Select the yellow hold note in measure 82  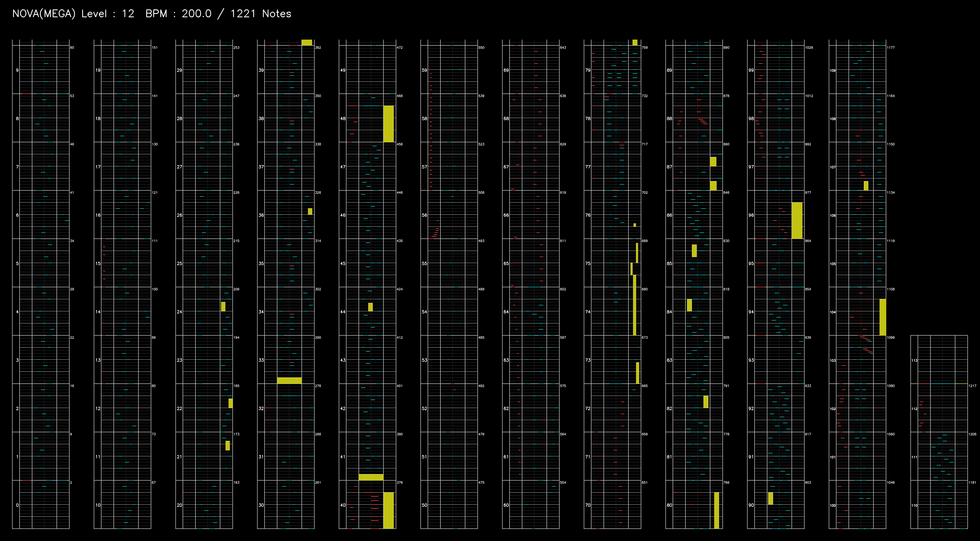(706, 402)
